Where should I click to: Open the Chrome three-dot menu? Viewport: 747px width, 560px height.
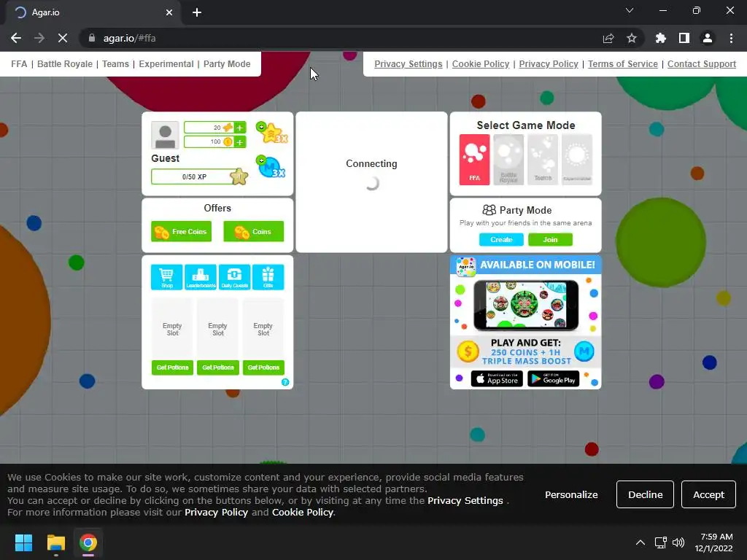click(731, 38)
